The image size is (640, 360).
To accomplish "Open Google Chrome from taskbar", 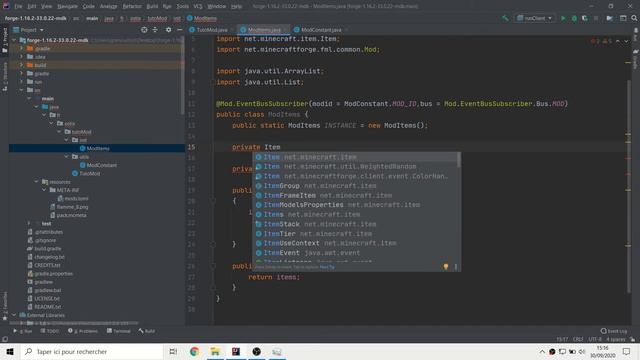I will (x=194, y=351).
